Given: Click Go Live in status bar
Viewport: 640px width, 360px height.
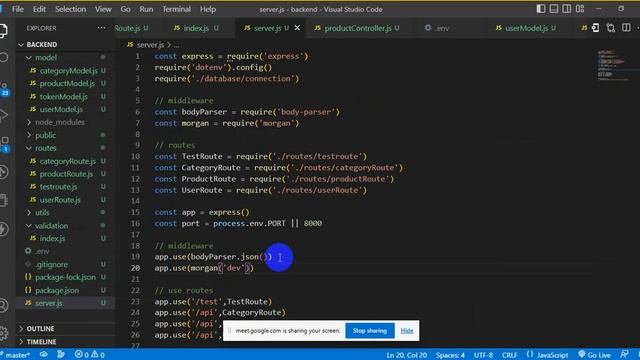Looking at the screenshot, I should (x=595, y=355).
